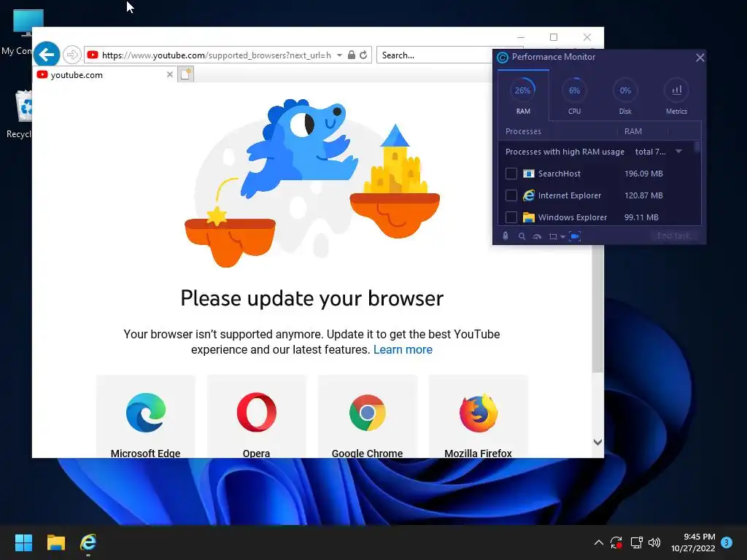Open Metrics tab in Performance Monitor
This screenshot has height=560, width=747.
(x=676, y=96)
